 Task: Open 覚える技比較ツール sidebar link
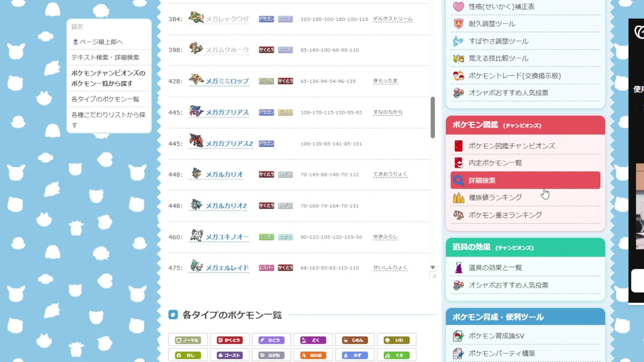point(499,58)
